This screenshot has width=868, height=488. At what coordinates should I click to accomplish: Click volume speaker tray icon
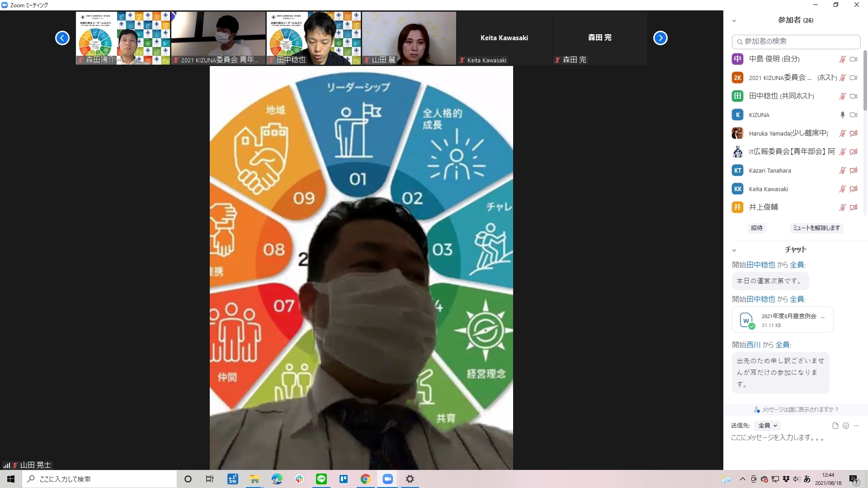pos(797,479)
